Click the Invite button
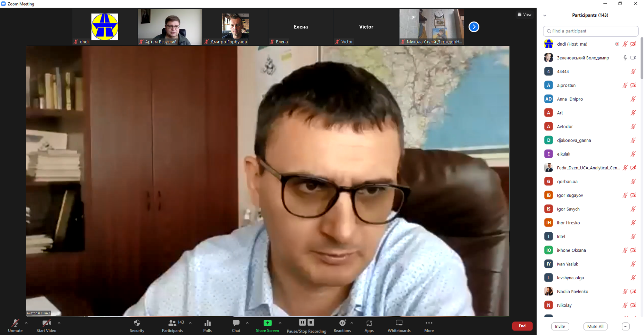 [x=560, y=326]
